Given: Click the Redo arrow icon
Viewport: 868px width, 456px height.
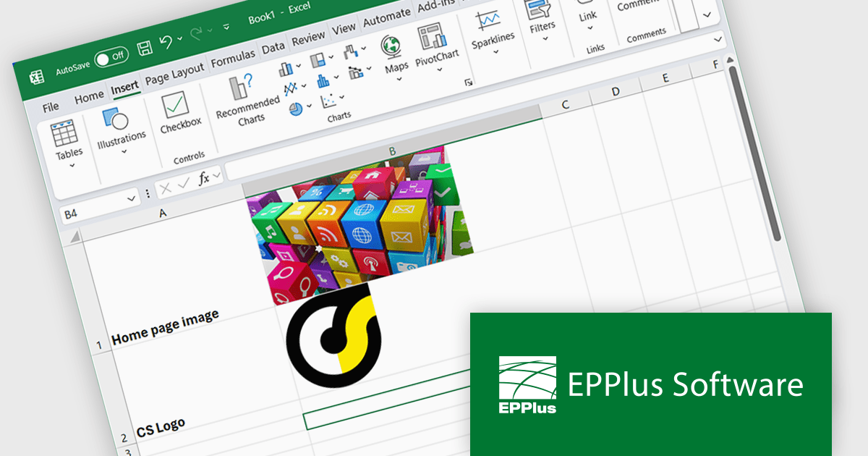Looking at the screenshot, I should (x=197, y=34).
